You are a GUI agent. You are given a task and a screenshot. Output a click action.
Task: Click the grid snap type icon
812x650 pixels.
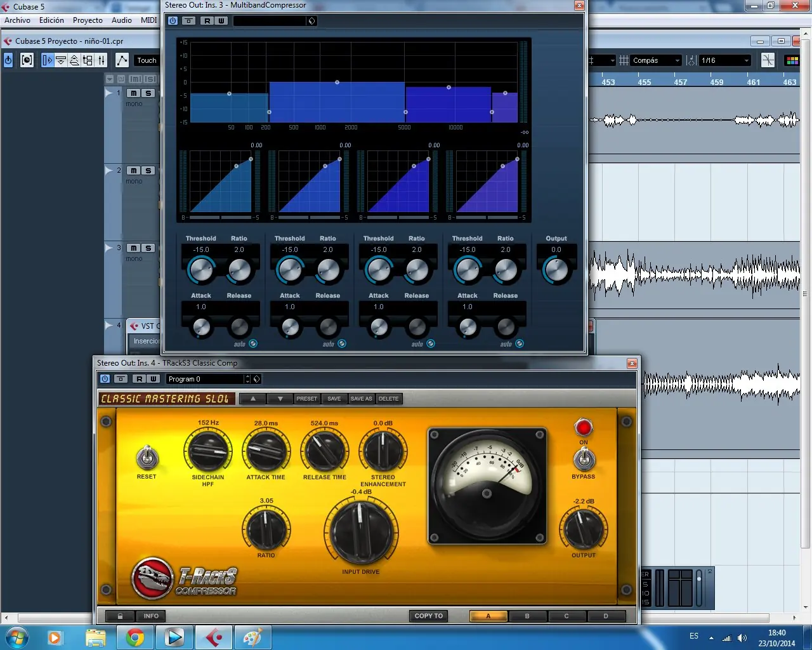[624, 60]
